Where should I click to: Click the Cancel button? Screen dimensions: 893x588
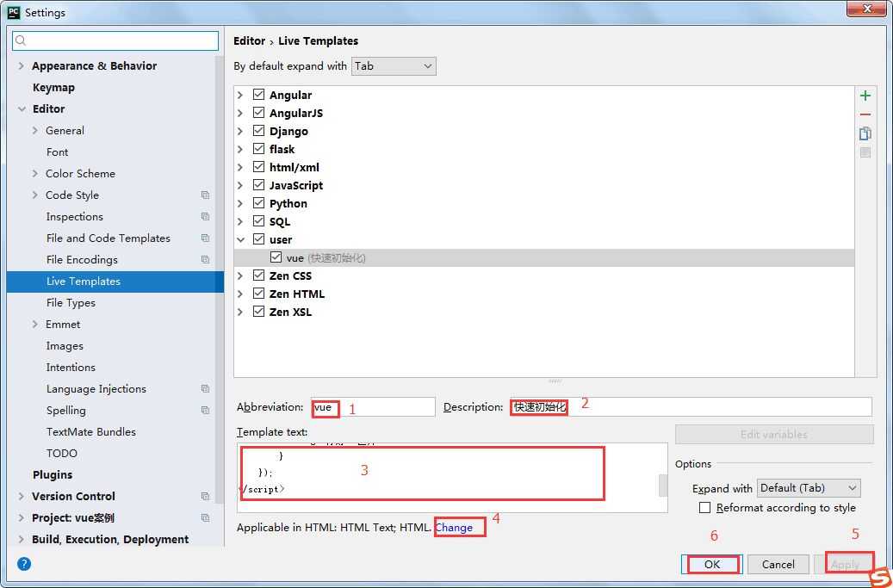pos(778,564)
